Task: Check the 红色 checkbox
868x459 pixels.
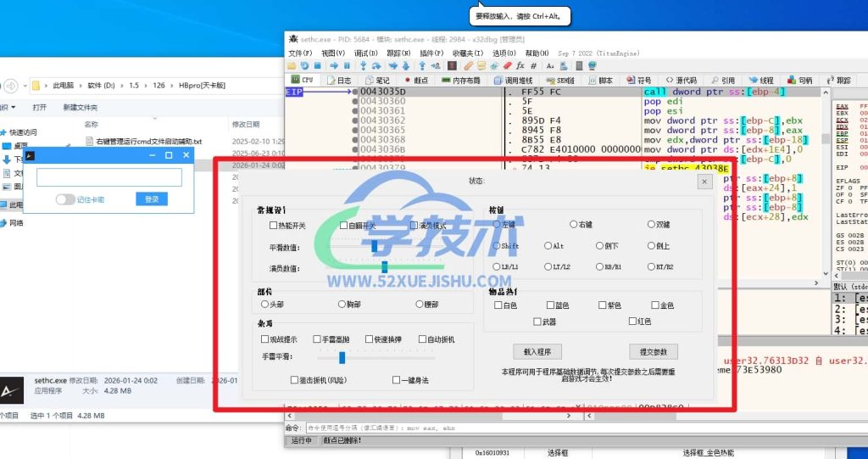Action: click(632, 321)
